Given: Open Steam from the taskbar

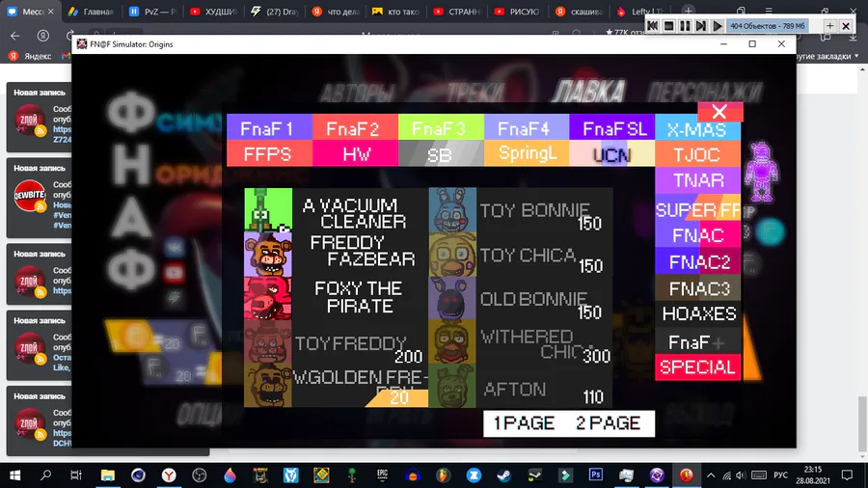Looking at the screenshot, I should (504, 475).
